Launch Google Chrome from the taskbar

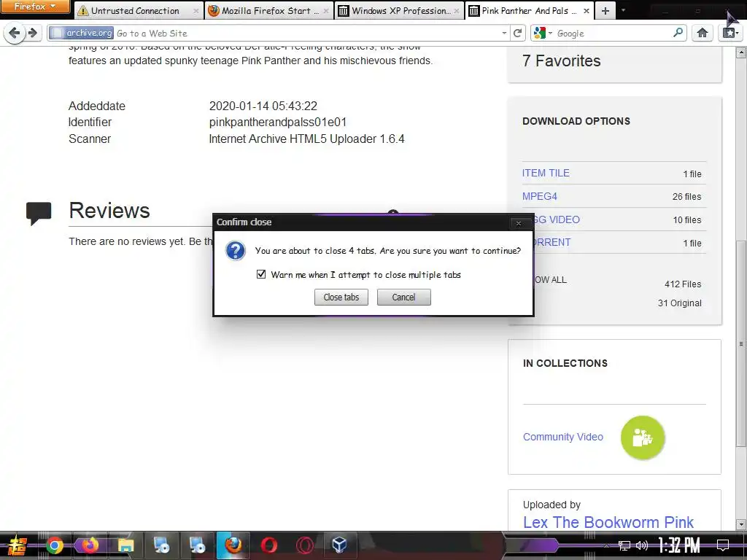(x=54, y=545)
